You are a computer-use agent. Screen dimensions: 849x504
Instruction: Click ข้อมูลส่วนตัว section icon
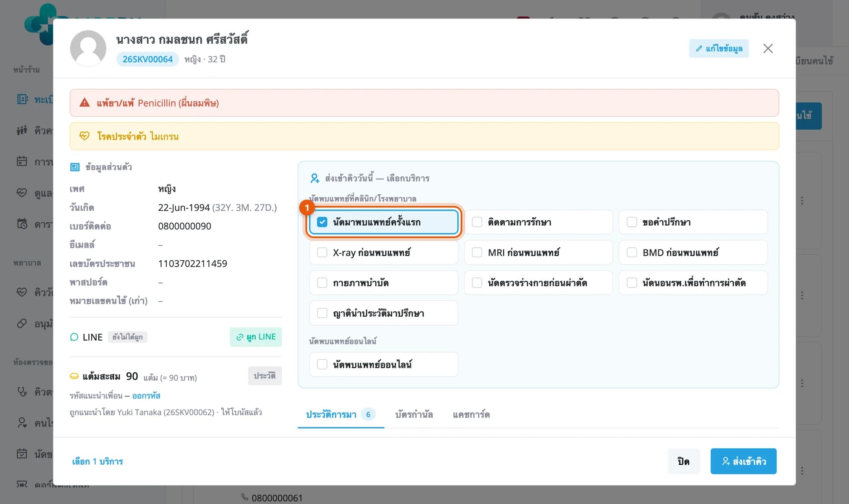coord(75,167)
